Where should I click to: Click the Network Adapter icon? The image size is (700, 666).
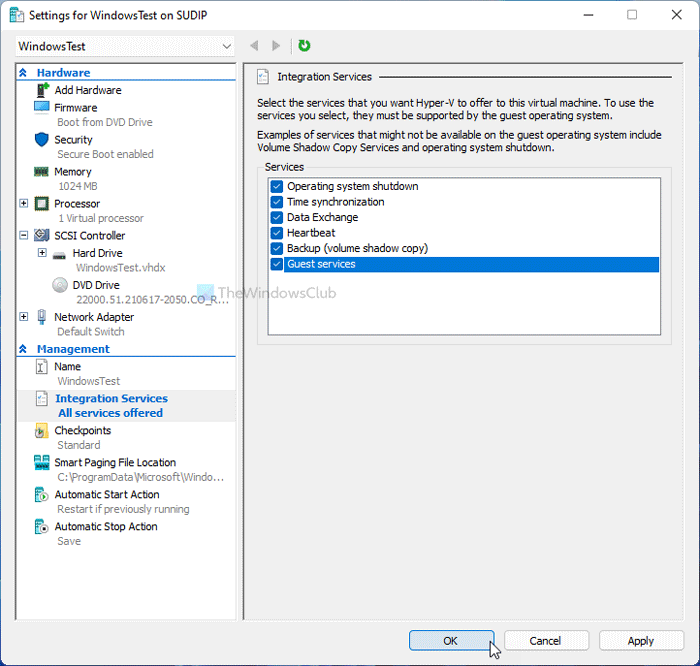coord(42,316)
